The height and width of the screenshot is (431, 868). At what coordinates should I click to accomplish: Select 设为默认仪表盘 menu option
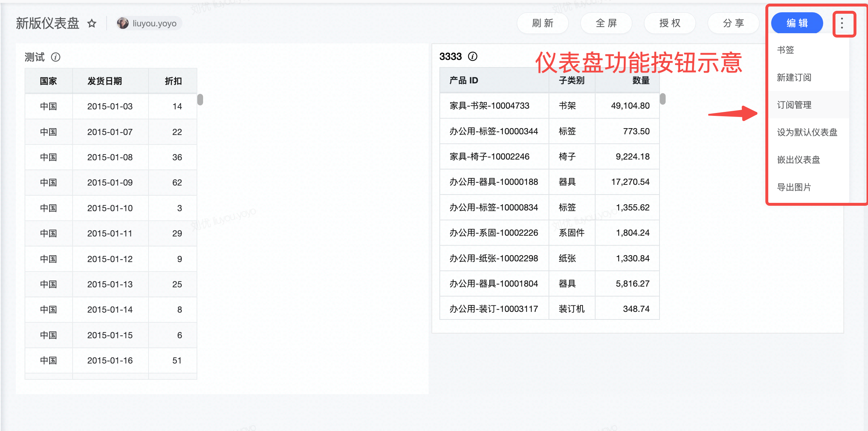coord(807,132)
